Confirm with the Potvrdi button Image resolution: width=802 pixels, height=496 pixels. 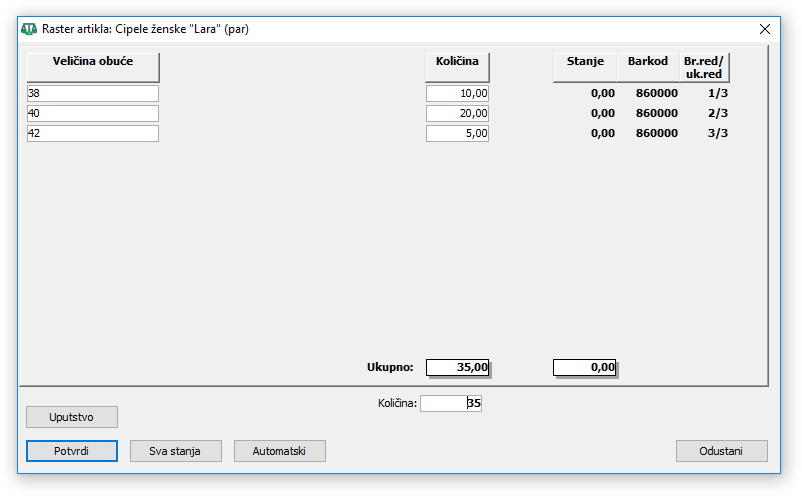(x=72, y=451)
